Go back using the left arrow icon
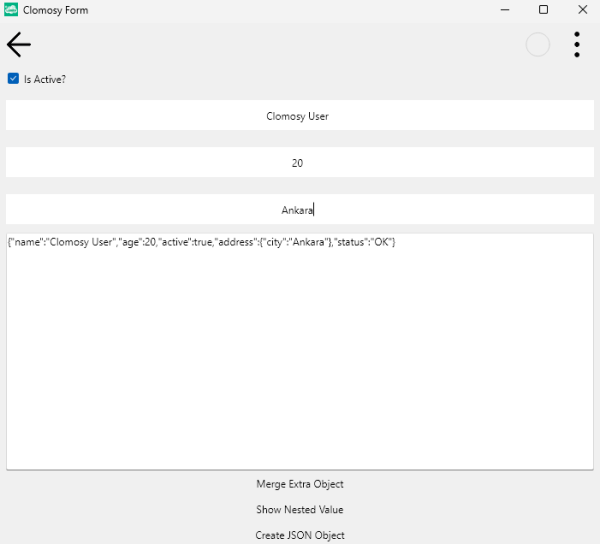 [18, 44]
